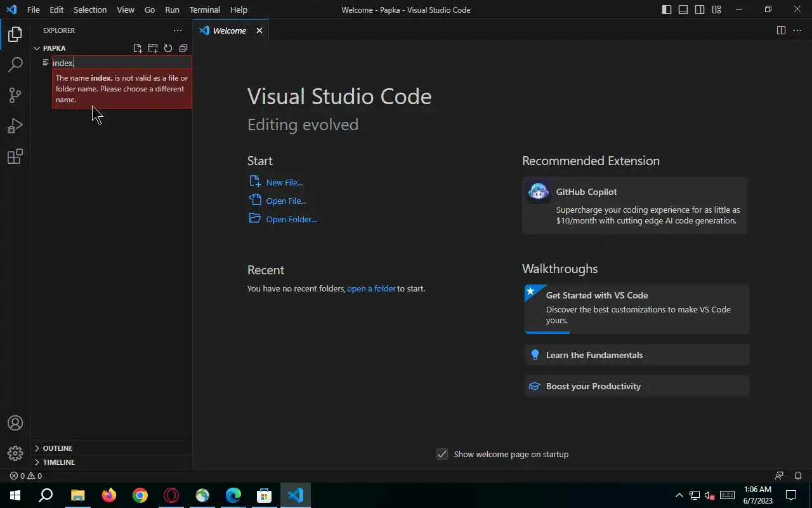This screenshot has width=812, height=508.
Task: Toggle Show welcome page on startup checkbox
Action: (442, 454)
